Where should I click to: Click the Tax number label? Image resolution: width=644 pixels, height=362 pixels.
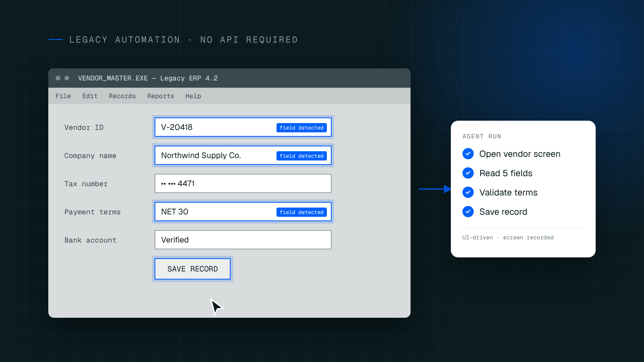(86, 184)
